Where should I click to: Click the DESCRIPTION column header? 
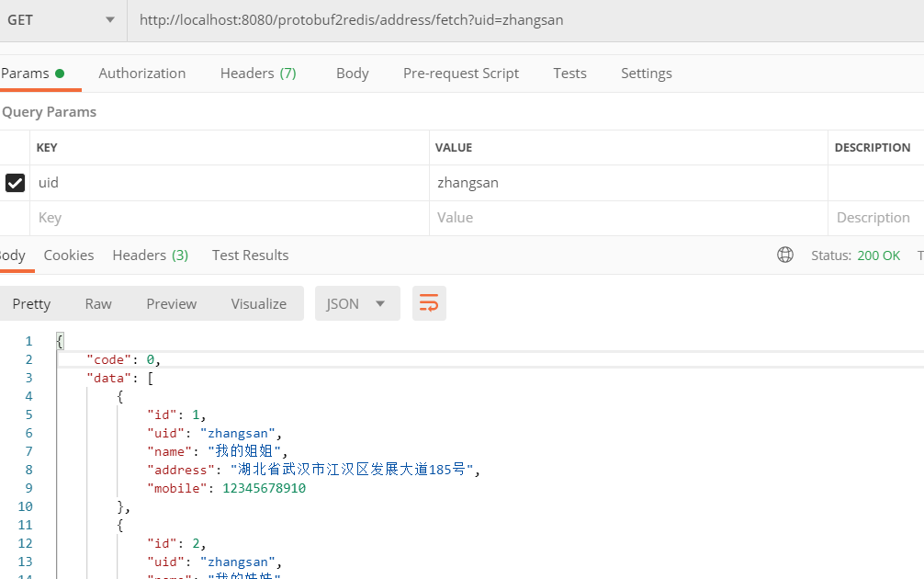point(873,147)
